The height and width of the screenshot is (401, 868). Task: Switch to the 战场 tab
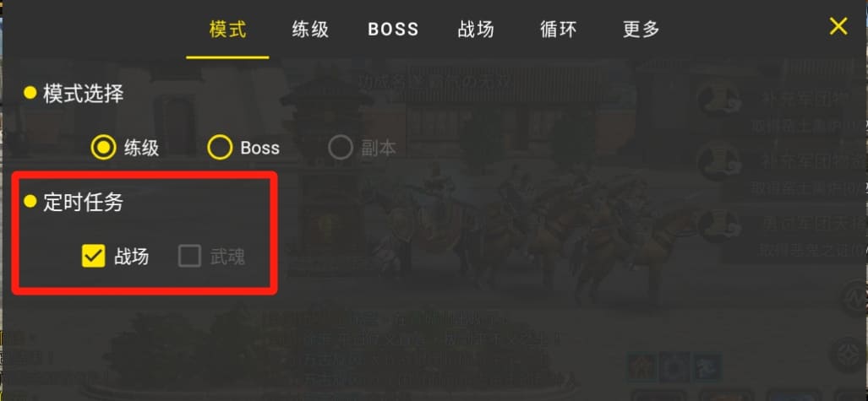point(476,29)
